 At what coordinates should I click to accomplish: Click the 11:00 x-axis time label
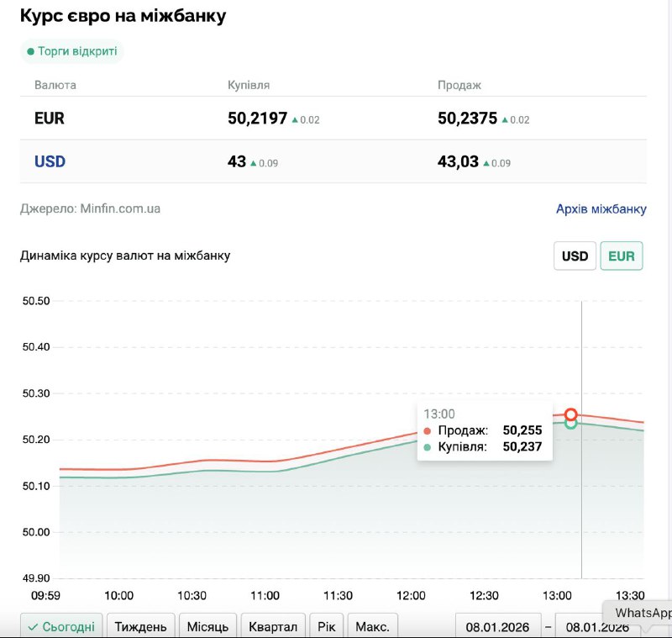click(265, 596)
